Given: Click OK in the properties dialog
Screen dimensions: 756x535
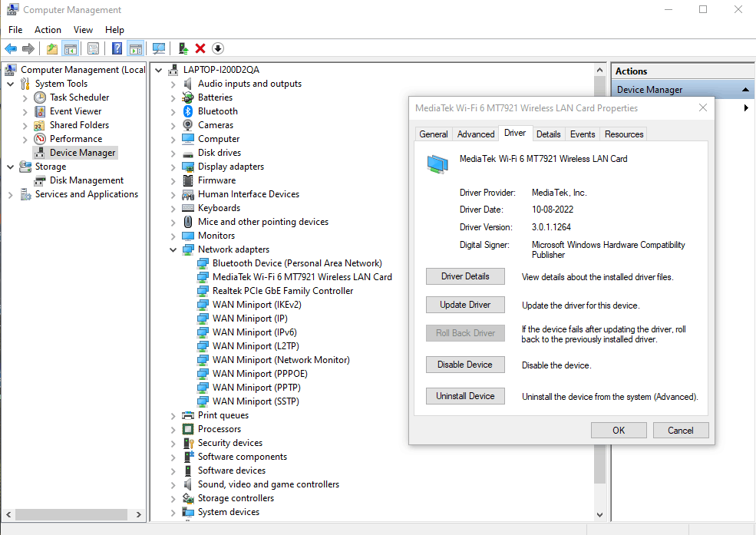Looking at the screenshot, I should (619, 431).
